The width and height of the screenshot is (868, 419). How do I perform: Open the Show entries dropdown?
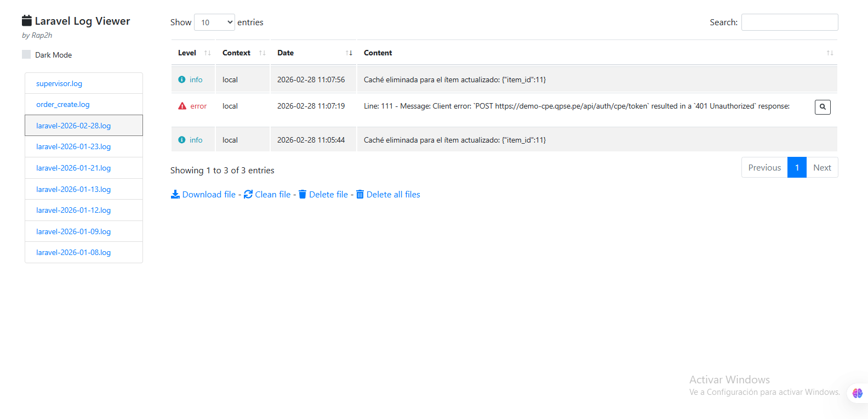pyautogui.click(x=214, y=22)
